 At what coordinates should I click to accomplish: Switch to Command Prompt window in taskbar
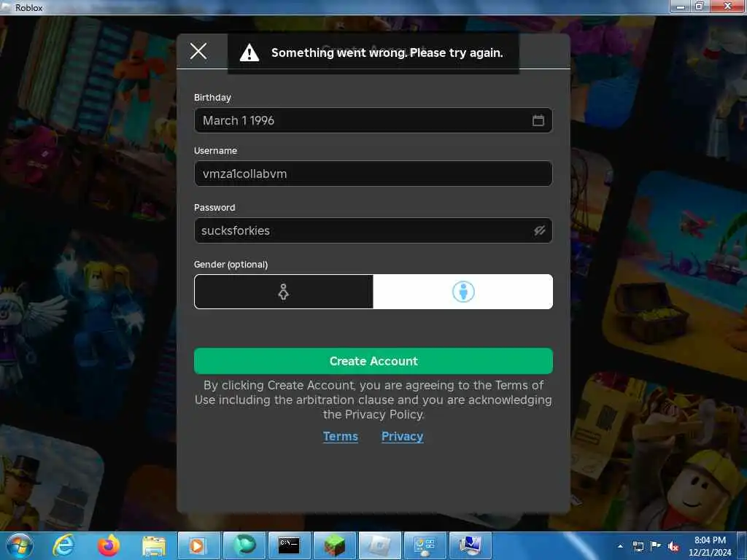pos(289,545)
